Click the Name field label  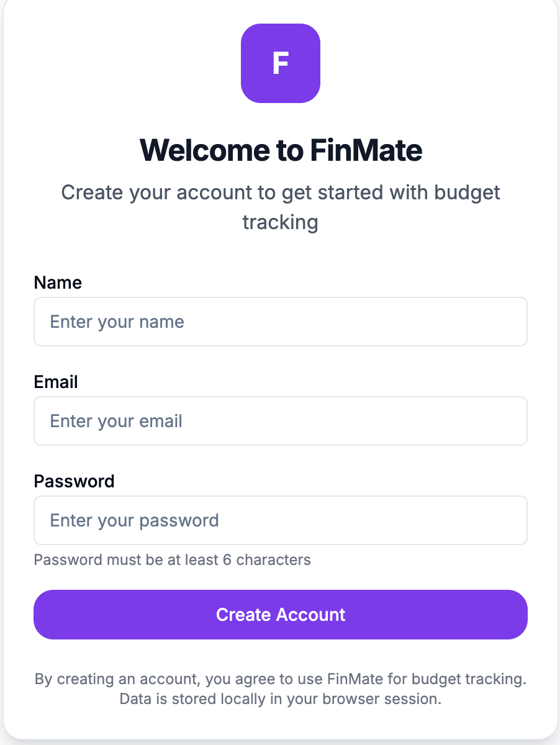point(58,282)
